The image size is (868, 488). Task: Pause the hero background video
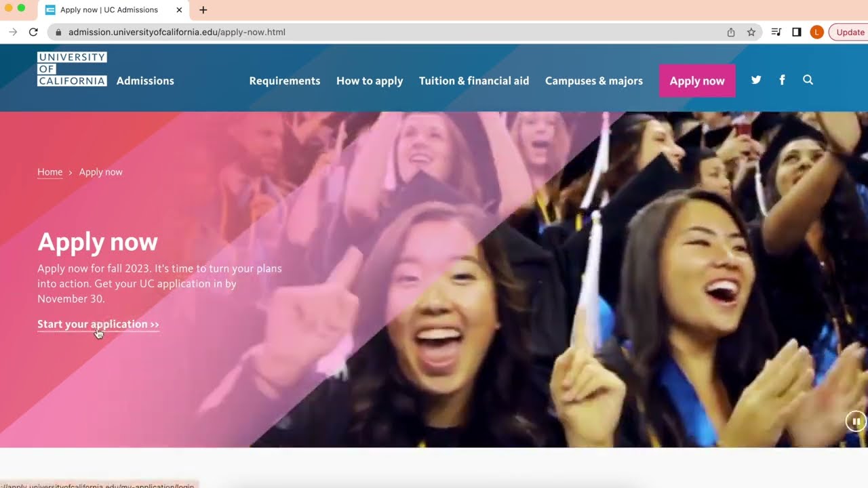tap(856, 421)
